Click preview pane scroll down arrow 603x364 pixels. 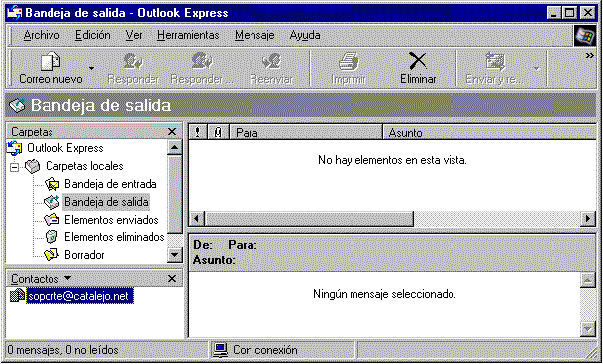(588, 329)
